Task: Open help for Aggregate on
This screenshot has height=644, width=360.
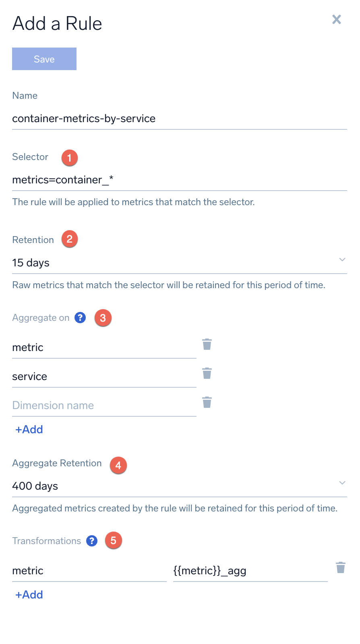Action: pyautogui.click(x=80, y=318)
